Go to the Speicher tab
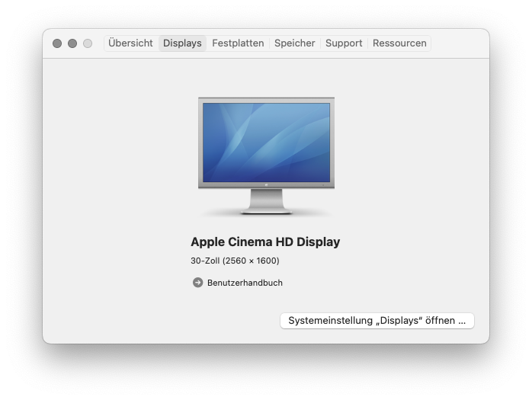The height and width of the screenshot is (400, 532). (x=294, y=43)
